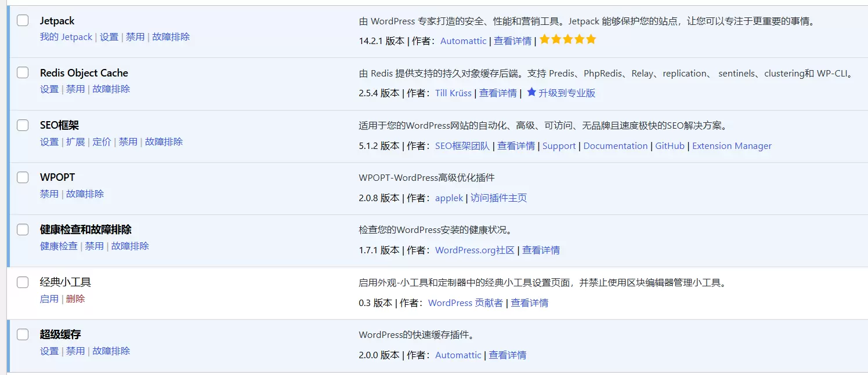Open Redis Object Cache 设置 link
Viewport: 868px width, 375px height.
click(x=49, y=89)
